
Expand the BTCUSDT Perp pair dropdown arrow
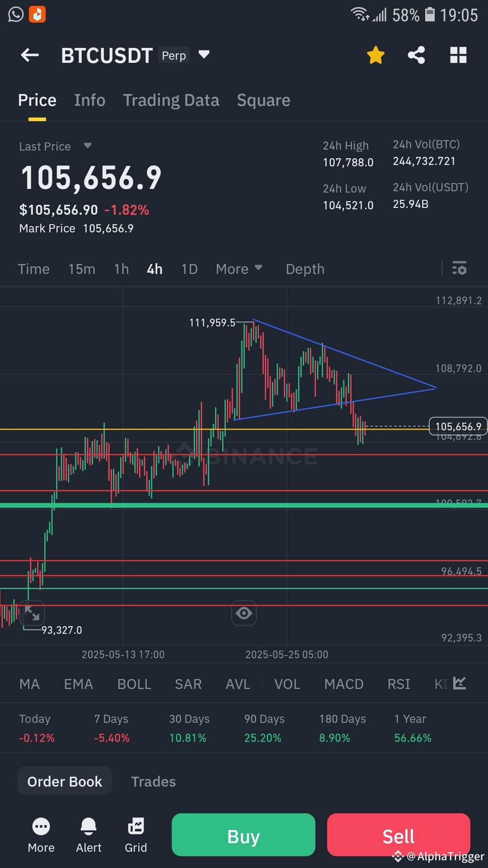[204, 55]
